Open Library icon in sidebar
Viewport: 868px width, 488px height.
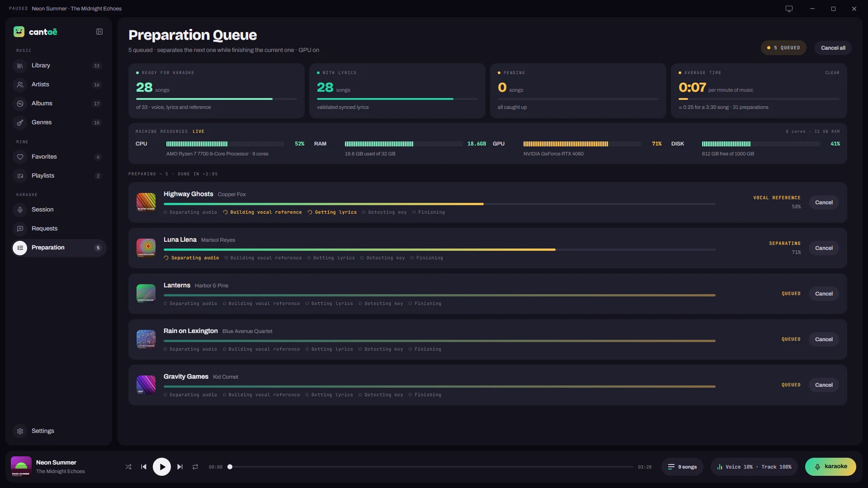point(20,66)
